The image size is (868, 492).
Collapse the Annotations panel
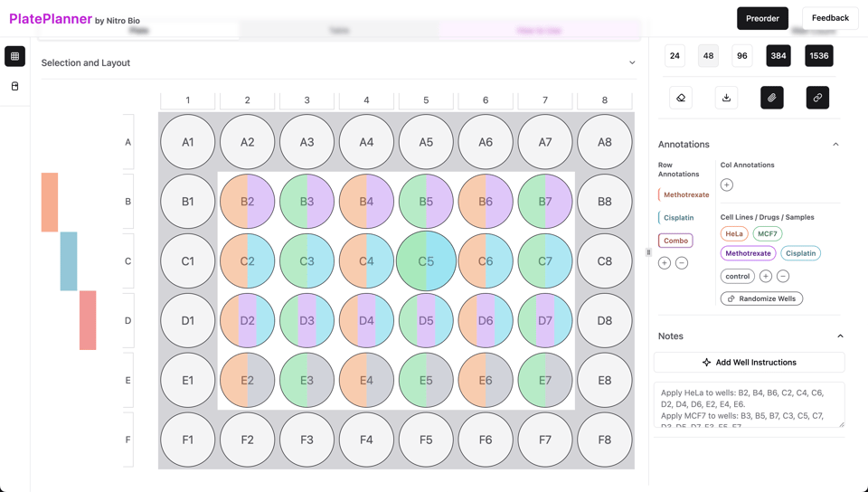pos(835,145)
